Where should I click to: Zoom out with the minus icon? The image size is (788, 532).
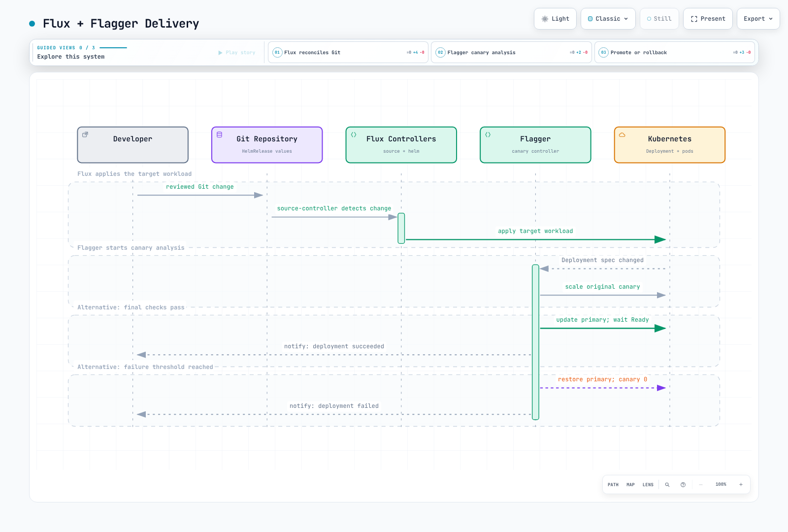click(x=701, y=485)
